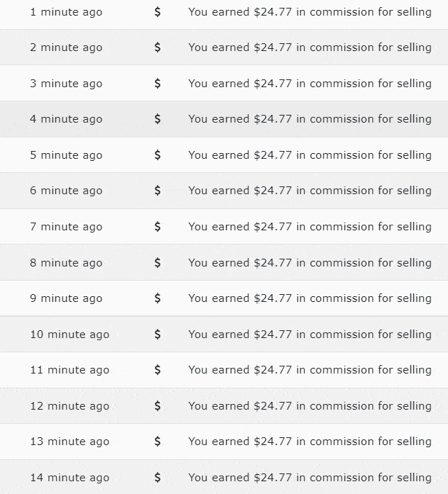Click the dollar icon in the 14 minute ago row
The height and width of the screenshot is (494, 448).
(x=157, y=478)
